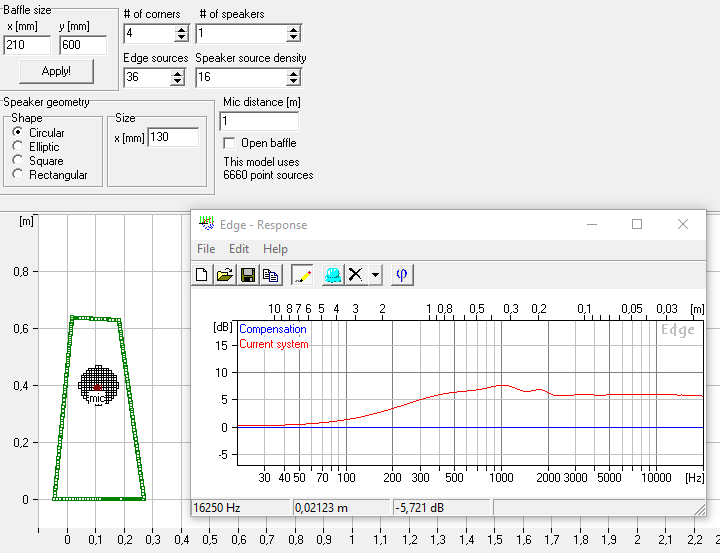Minimize the Edge - Response window

click(x=592, y=224)
